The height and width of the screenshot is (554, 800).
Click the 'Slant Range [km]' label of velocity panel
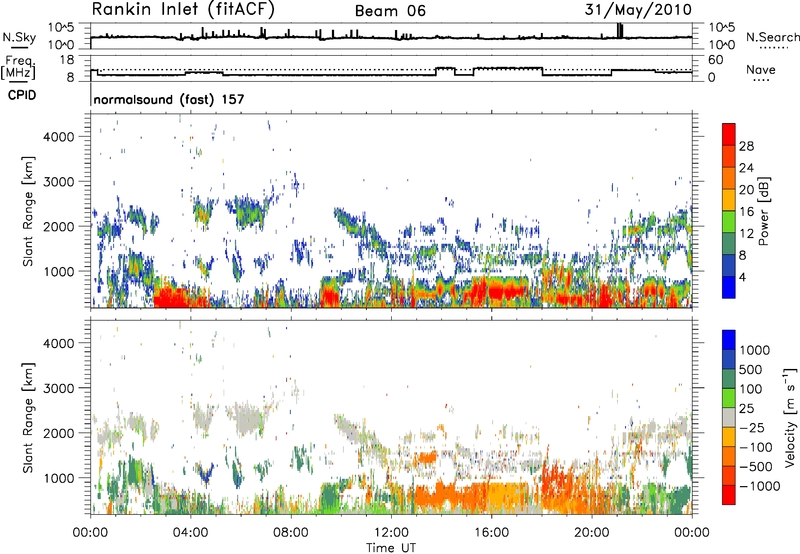coord(28,417)
